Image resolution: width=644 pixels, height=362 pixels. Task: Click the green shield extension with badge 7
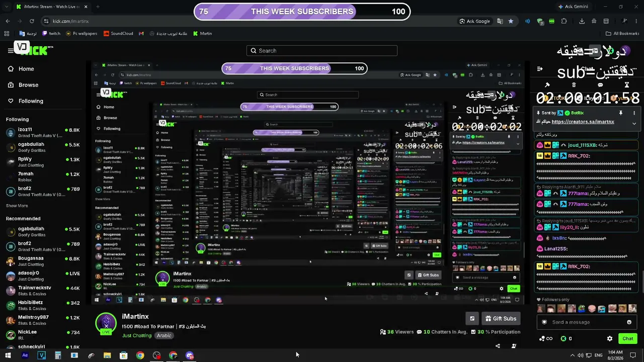click(x=540, y=22)
